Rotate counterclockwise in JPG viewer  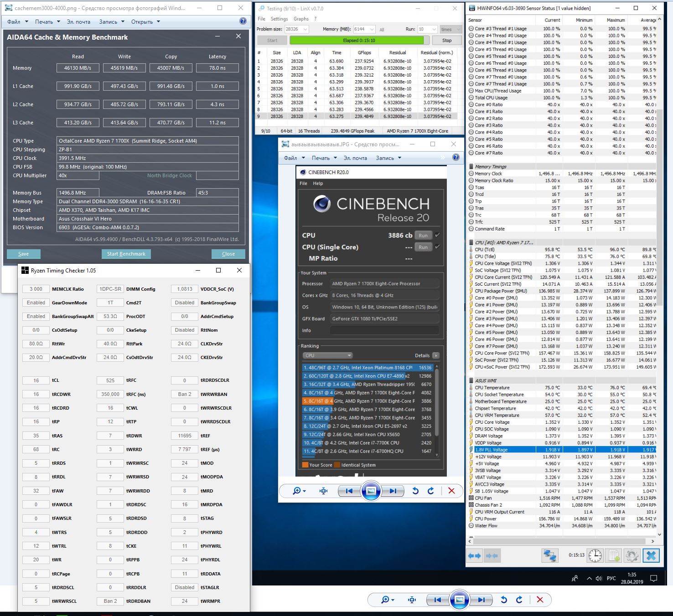tap(415, 491)
